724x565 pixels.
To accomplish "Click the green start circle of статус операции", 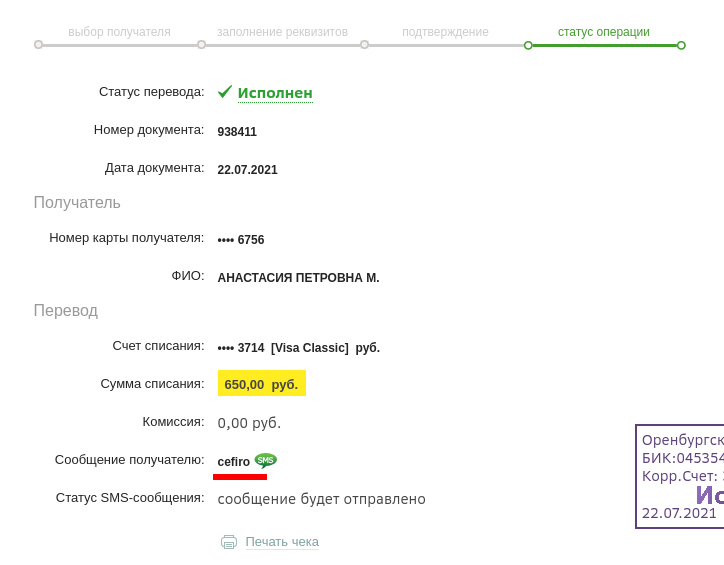I will click(528, 45).
